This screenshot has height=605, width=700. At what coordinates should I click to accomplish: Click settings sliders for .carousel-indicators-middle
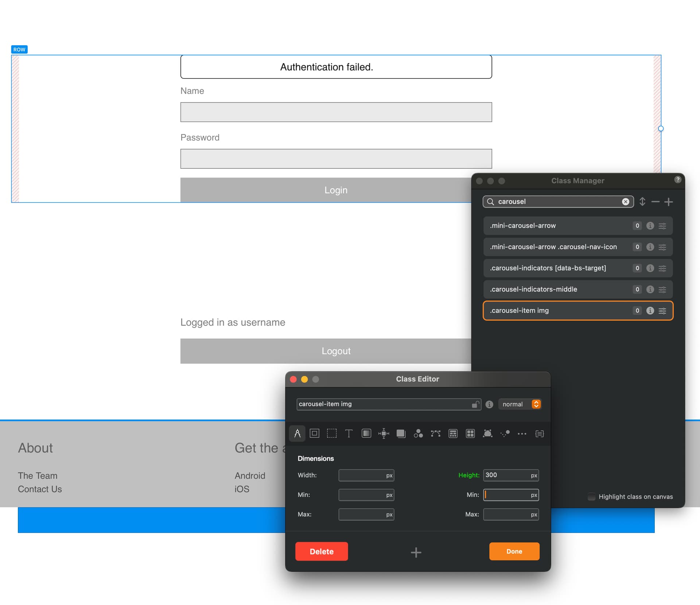662,289
